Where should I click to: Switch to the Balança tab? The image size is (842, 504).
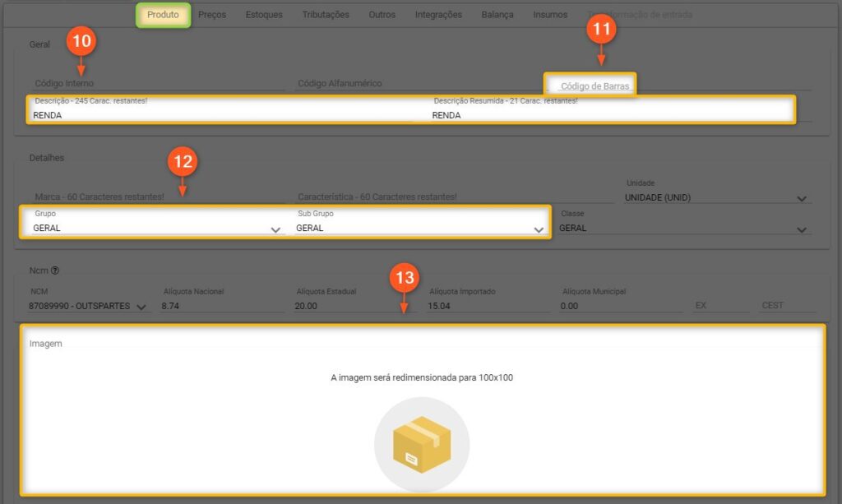point(497,15)
